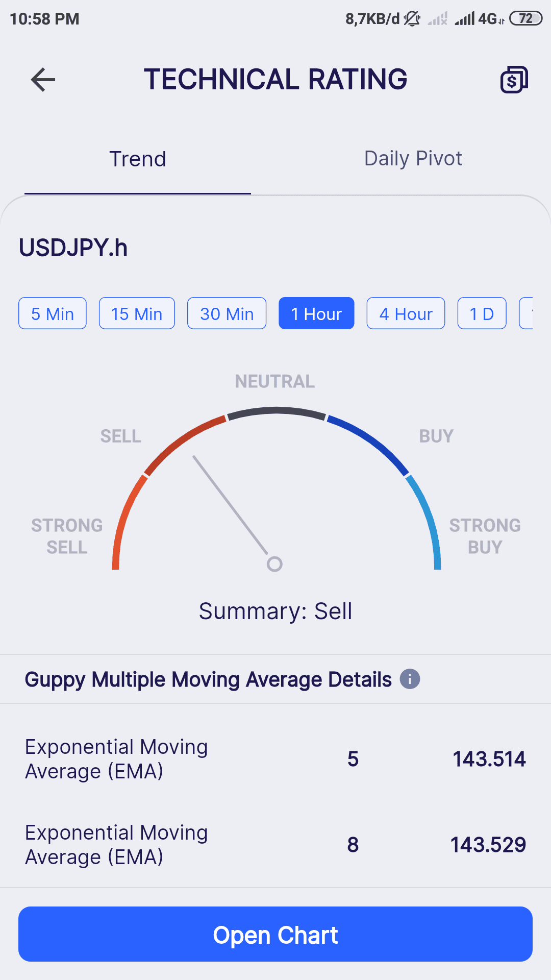Tap the back arrow icon
The image size is (551, 980).
[x=43, y=80]
